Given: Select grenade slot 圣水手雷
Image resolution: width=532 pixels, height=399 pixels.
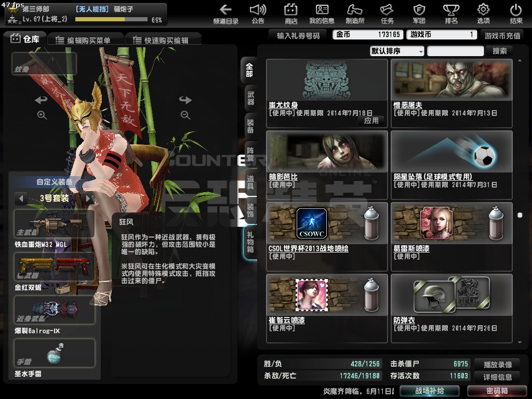Looking at the screenshot, I should click(x=54, y=353).
